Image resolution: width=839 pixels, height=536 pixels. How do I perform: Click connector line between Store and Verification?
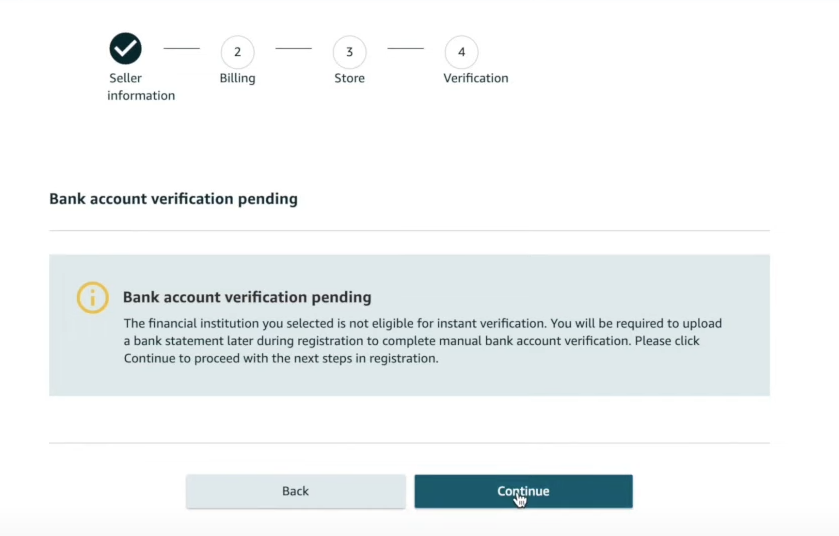[x=405, y=48]
